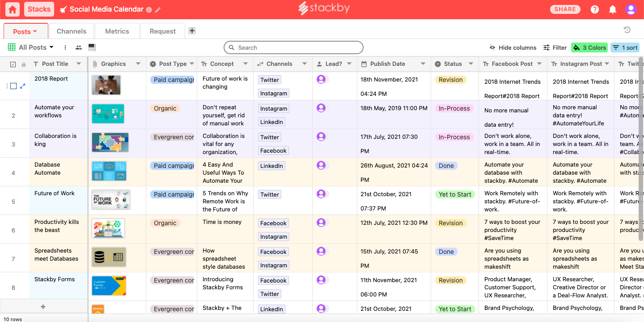Click the Lead avatar in the Stackby Forms row
The width and height of the screenshot is (644, 322).
[321, 280]
